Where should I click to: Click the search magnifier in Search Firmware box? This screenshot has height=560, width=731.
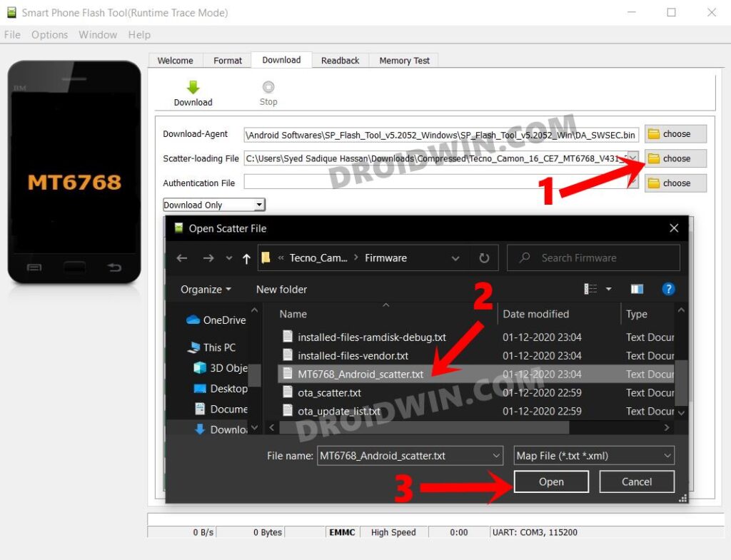click(523, 258)
